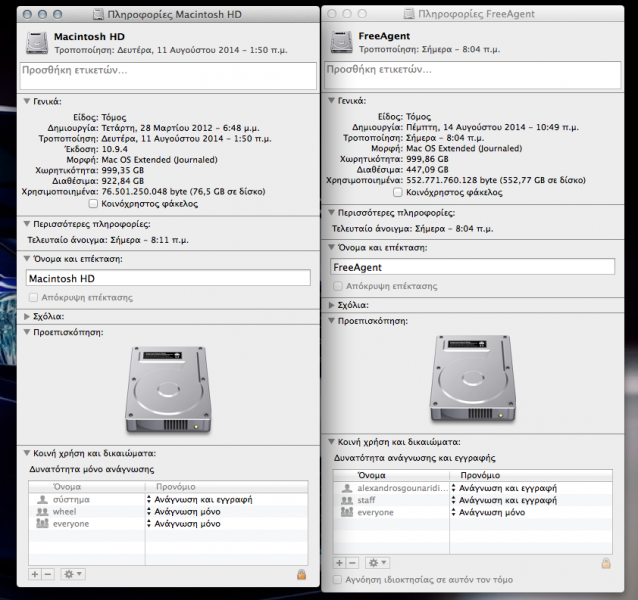
Task: Select the staff group icon
Action: tap(347, 500)
